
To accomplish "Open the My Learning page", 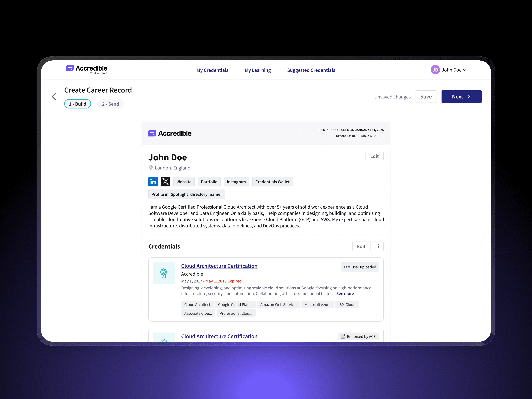I will [258, 70].
